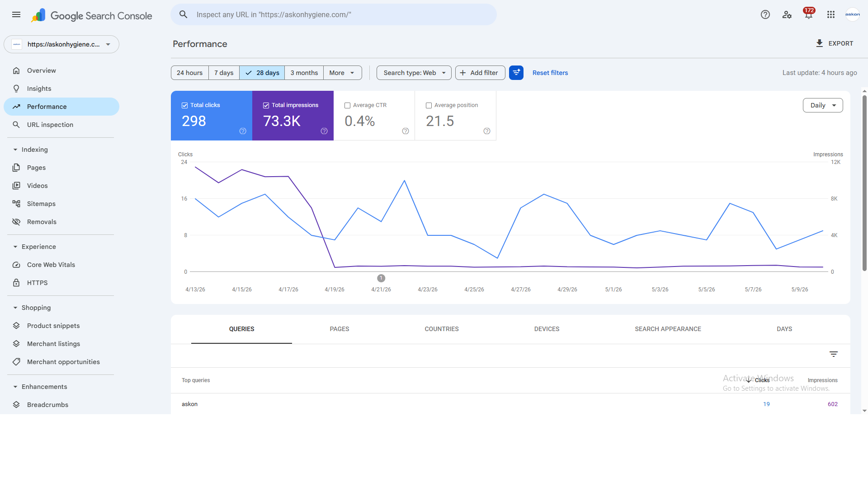This screenshot has width=868, height=477.
Task: Open Performance in the sidebar
Action: point(61,107)
